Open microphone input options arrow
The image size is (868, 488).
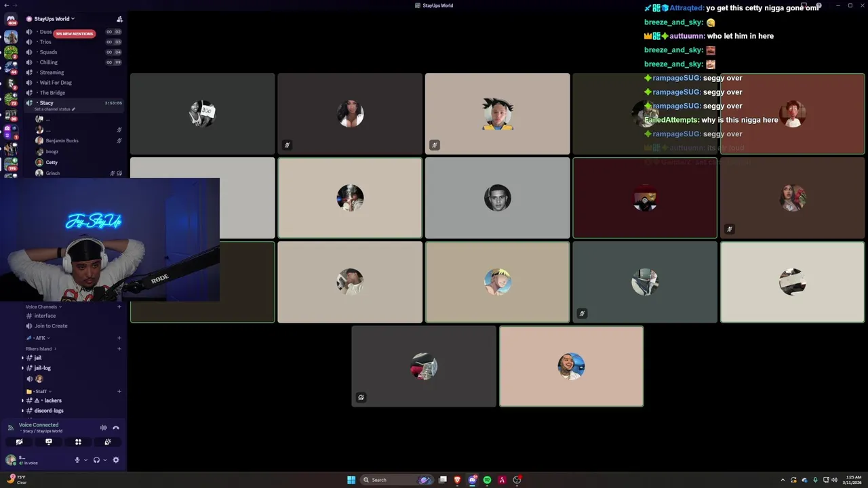(85, 460)
